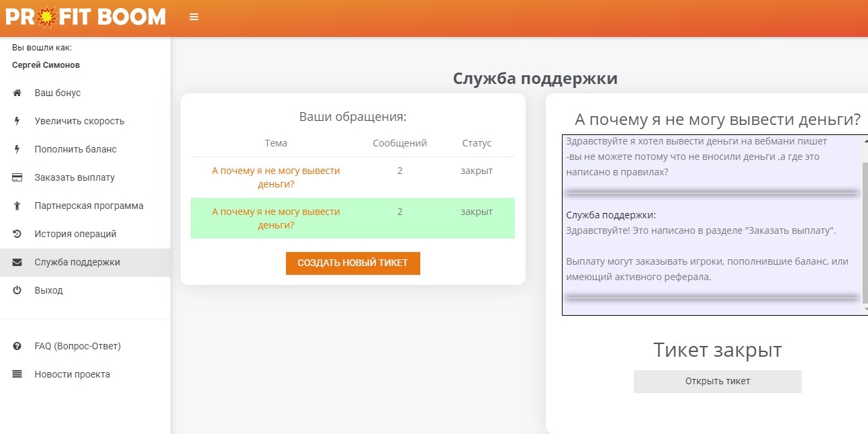Viewport: 868px width, 434px height.
Task: Open the green highlighted ticket row link
Action: (276, 218)
